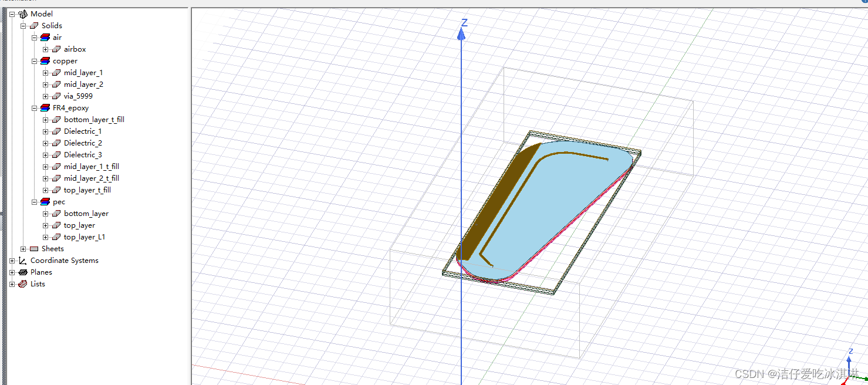Expand the Lists node
868x385 pixels.
click(12, 284)
